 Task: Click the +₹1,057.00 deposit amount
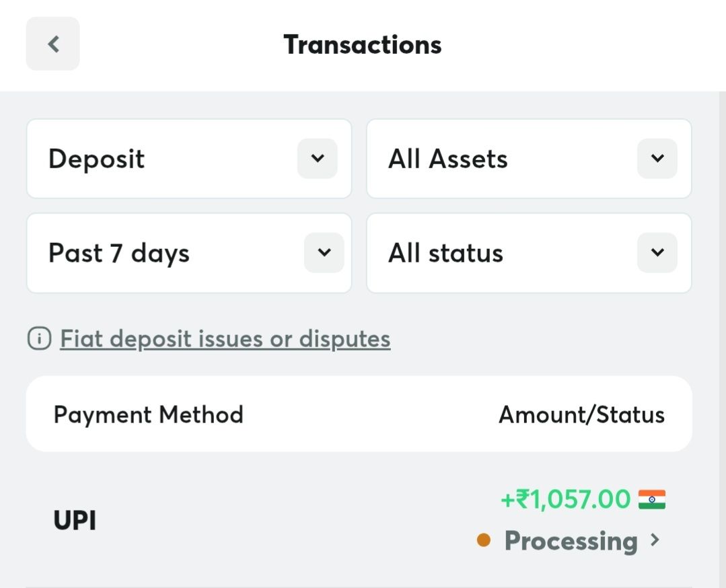[x=565, y=500]
